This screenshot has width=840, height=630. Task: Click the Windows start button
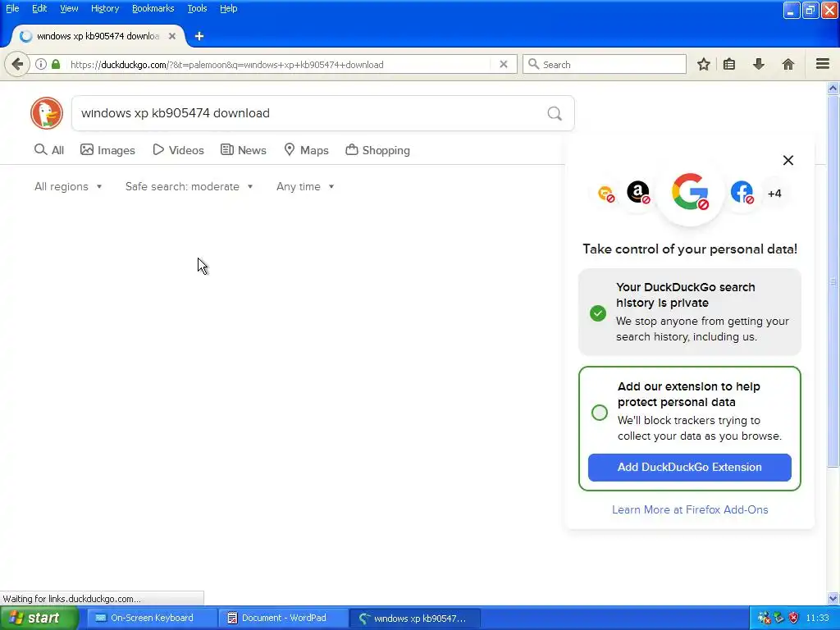pyautogui.click(x=39, y=618)
